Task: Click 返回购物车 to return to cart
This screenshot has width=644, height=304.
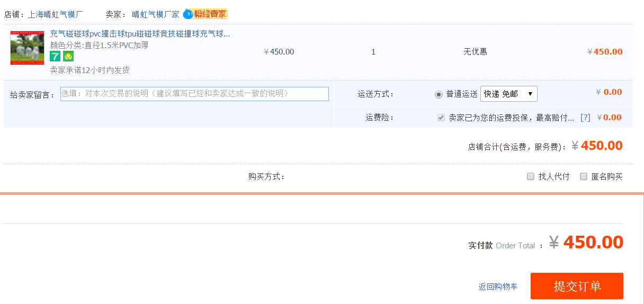Action: click(x=498, y=287)
